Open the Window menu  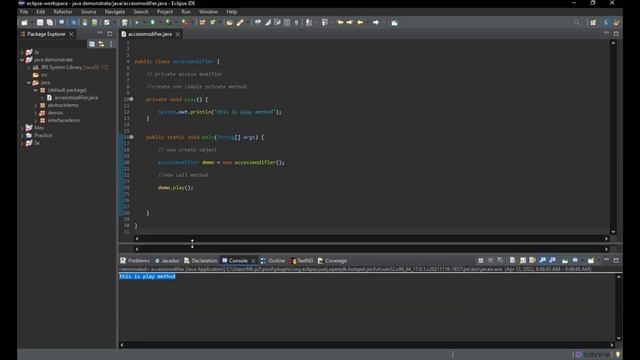pyautogui.click(x=208, y=12)
